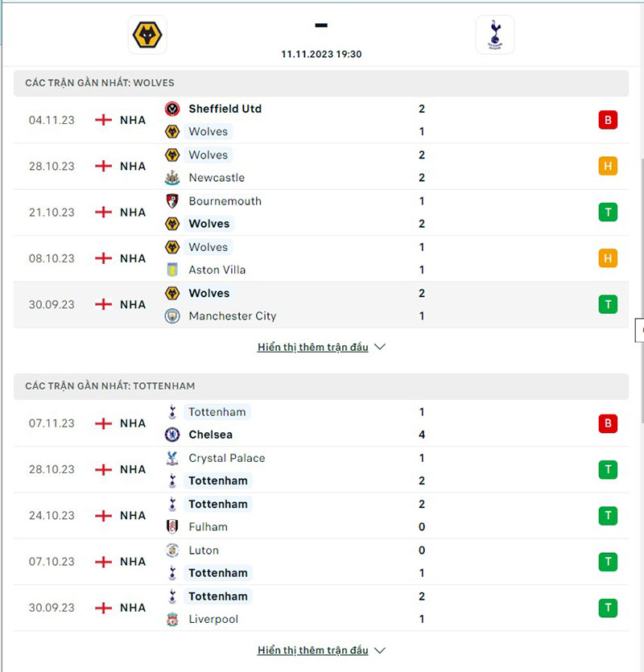Image resolution: width=644 pixels, height=672 pixels.
Task: Click the Newcastle club logo
Action: pos(172,178)
